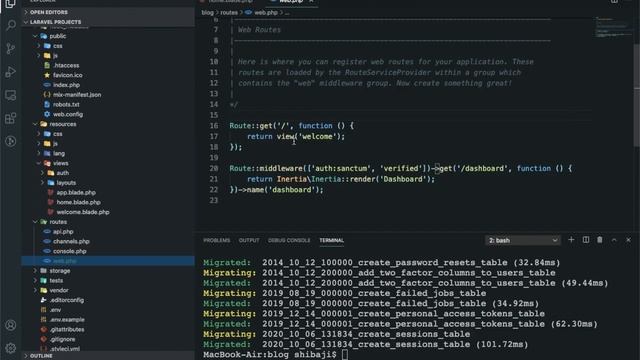
Task: Open the Extensions view
Action: (11, 118)
